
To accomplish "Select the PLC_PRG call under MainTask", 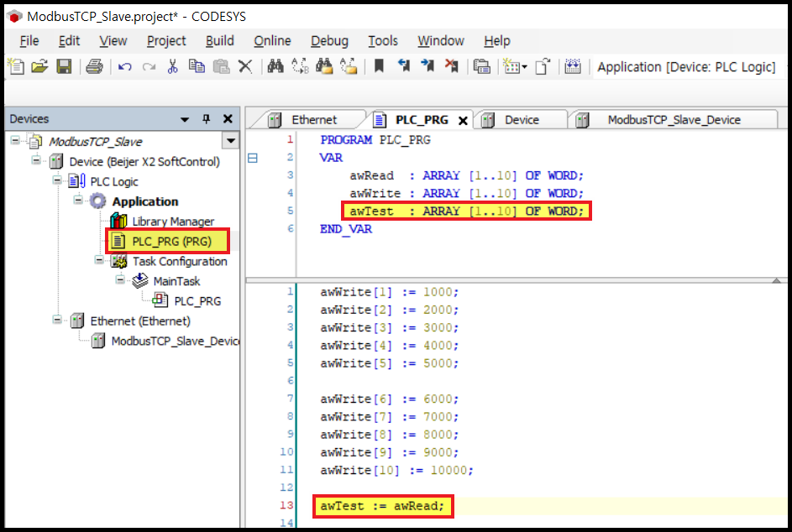I will tap(197, 301).
